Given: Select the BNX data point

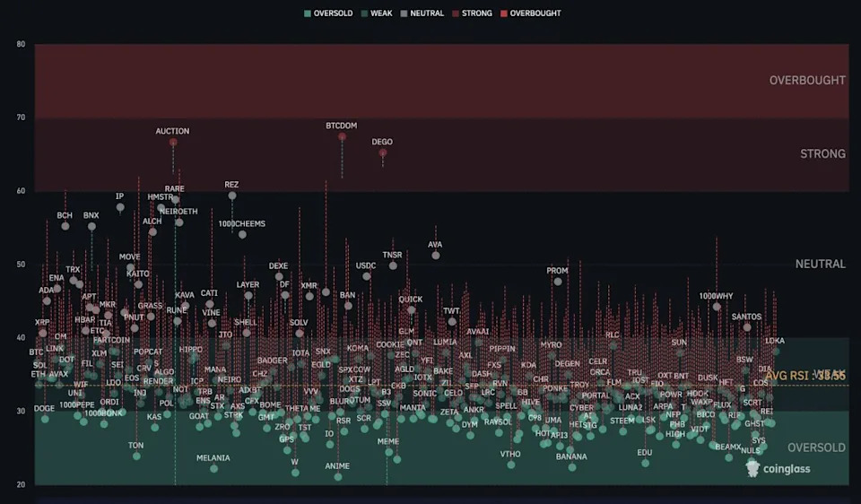Looking at the screenshot, I should point(91,226).
